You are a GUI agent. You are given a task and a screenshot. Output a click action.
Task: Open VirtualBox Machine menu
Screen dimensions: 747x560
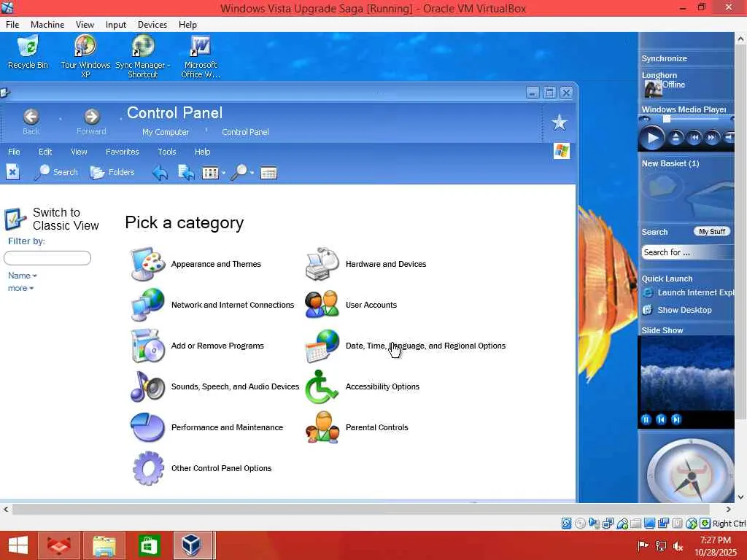[x=47, y=25]
